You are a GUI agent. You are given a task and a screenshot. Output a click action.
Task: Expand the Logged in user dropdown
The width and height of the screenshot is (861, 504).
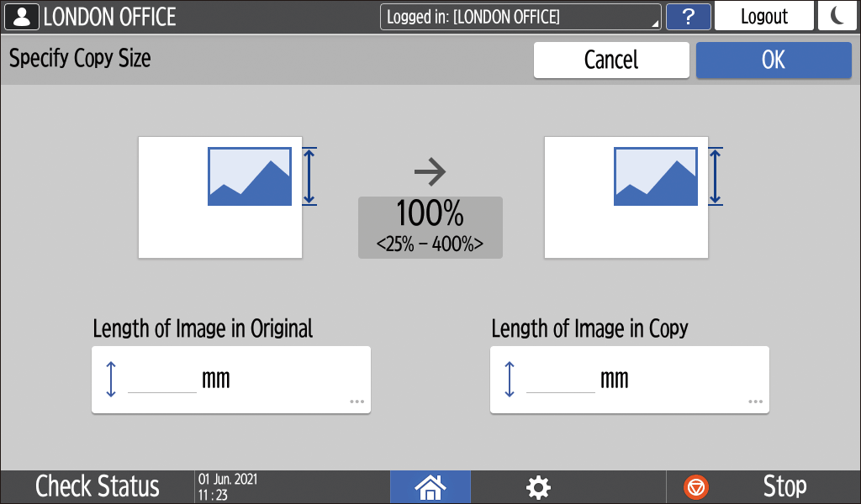click(520, 16)
